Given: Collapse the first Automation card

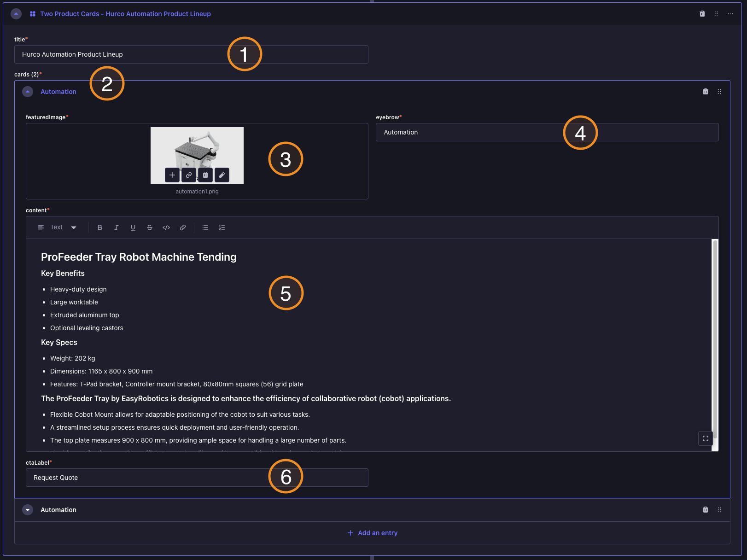Looking at the screenshot, I should (x=28, y=92).
